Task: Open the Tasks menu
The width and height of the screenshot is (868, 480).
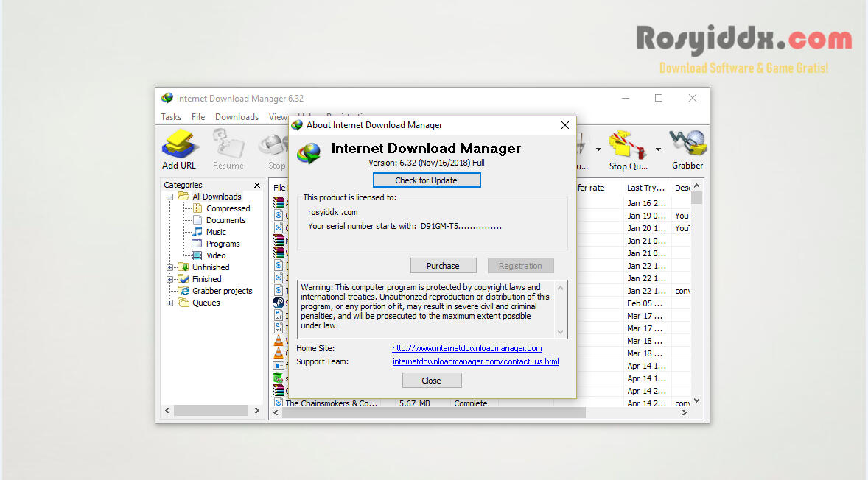Action: click(x=171, y=116)
